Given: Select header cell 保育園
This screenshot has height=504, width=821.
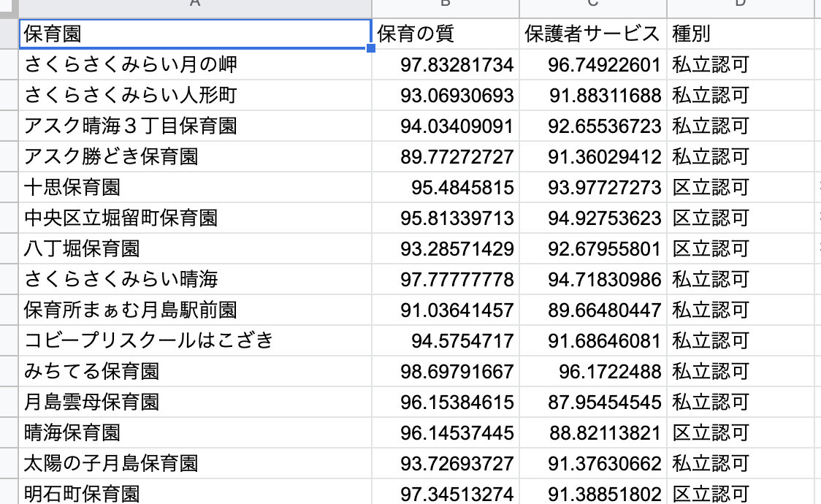Looking at the screenshot, I should (x=195, y=34).
